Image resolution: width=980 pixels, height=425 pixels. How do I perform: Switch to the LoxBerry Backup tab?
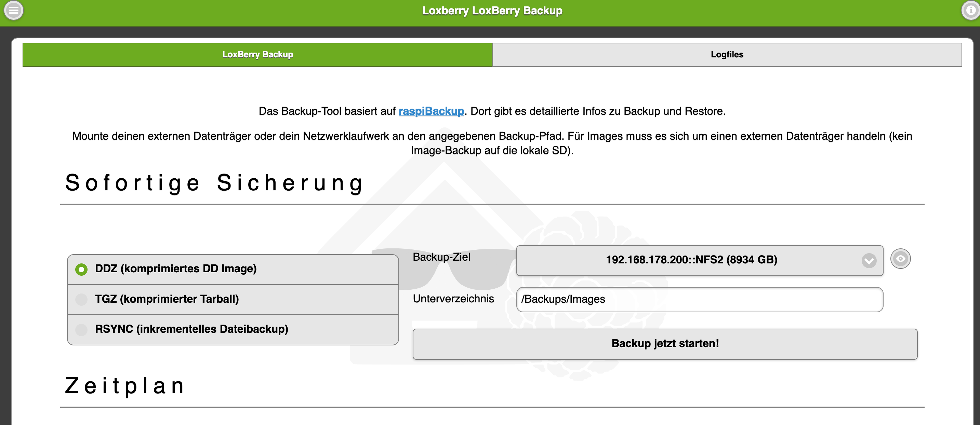tap(257, 55)
